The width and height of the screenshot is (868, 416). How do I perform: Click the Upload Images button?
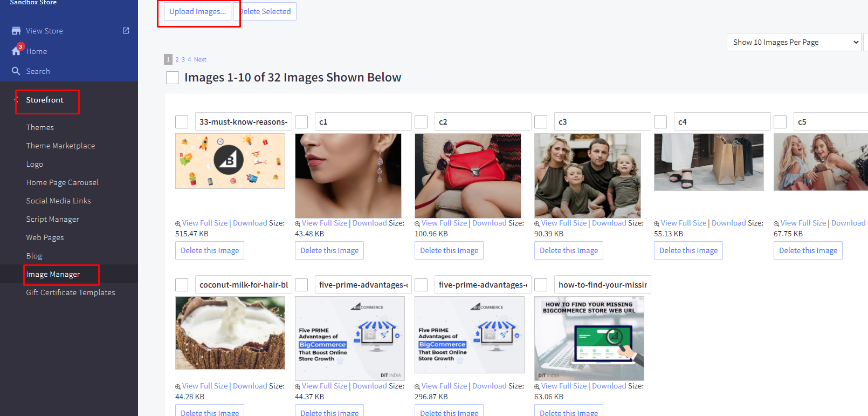[x=197, y=11]
